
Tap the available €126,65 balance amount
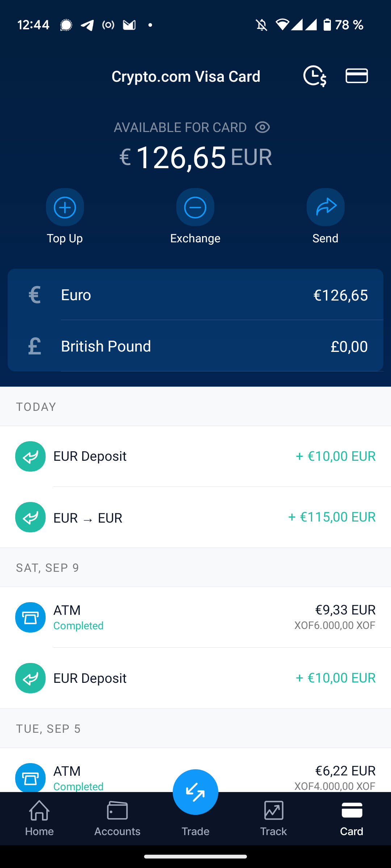[181, 157]
